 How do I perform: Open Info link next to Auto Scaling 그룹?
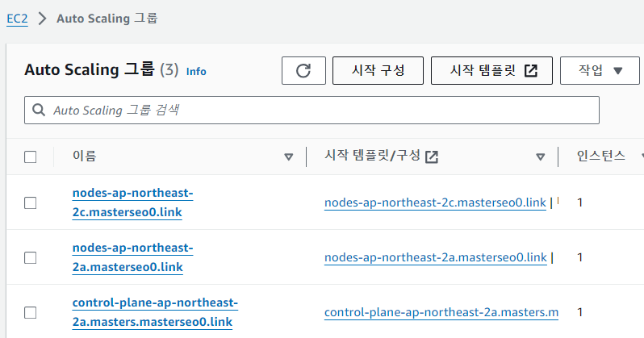pos(196,72)
